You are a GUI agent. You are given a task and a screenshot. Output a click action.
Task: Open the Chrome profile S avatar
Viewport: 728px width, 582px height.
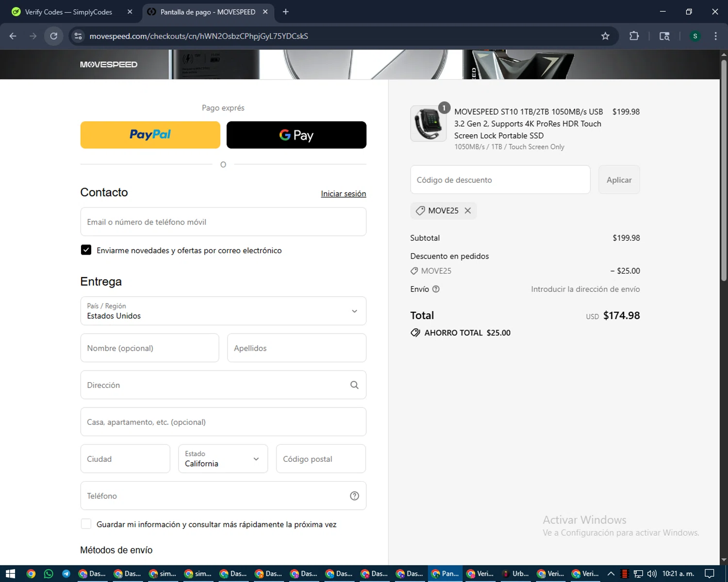tap(695, 36)
